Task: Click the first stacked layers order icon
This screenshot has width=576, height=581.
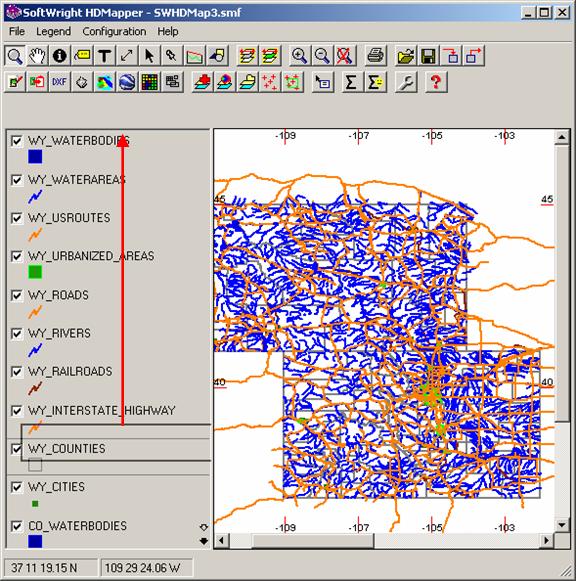Action: pyautogui.click(x=247, y=56)
